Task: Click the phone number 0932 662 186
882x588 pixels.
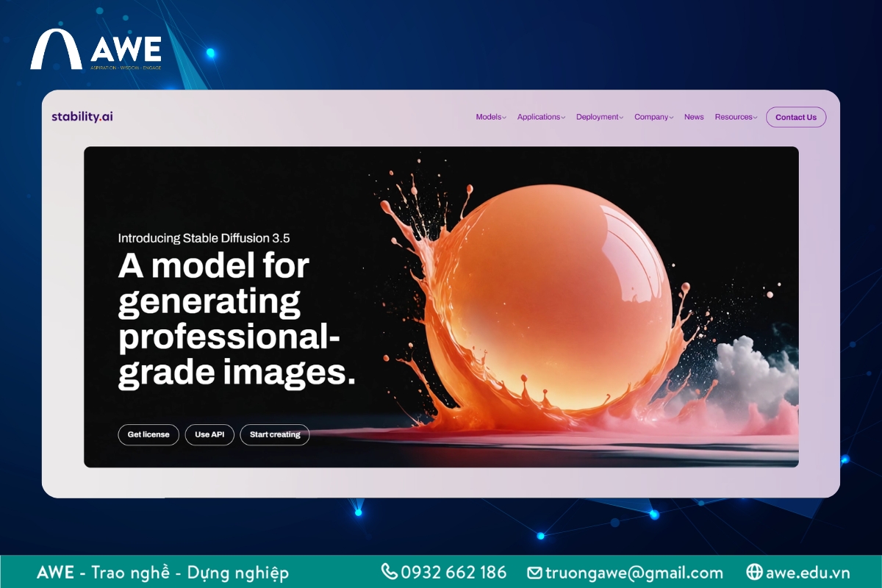Action: point(453,572)
